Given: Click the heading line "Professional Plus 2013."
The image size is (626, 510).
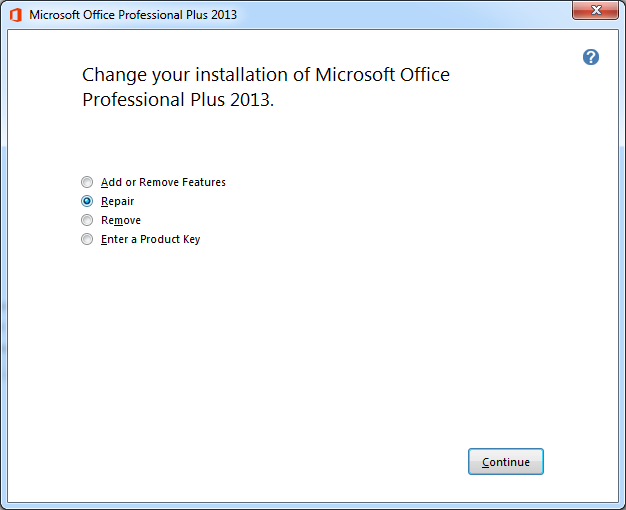Looking at the screenshot, I should click(178, 99).
